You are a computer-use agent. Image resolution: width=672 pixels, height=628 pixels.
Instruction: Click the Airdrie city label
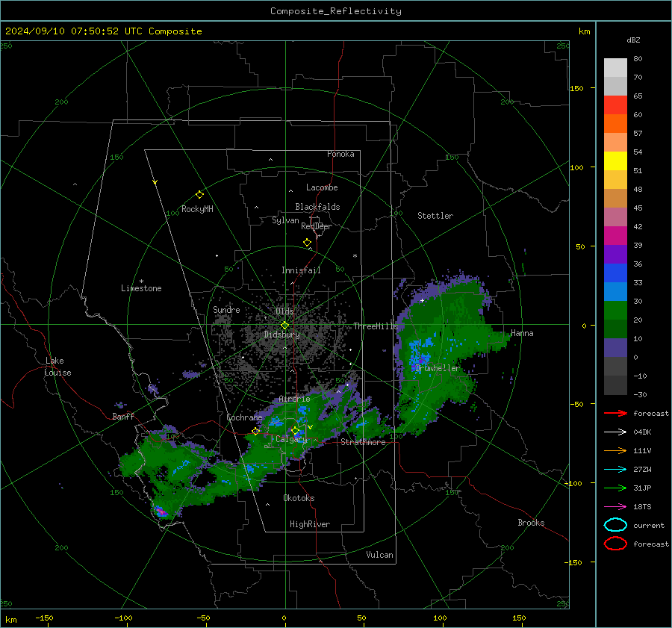point(294,399)
